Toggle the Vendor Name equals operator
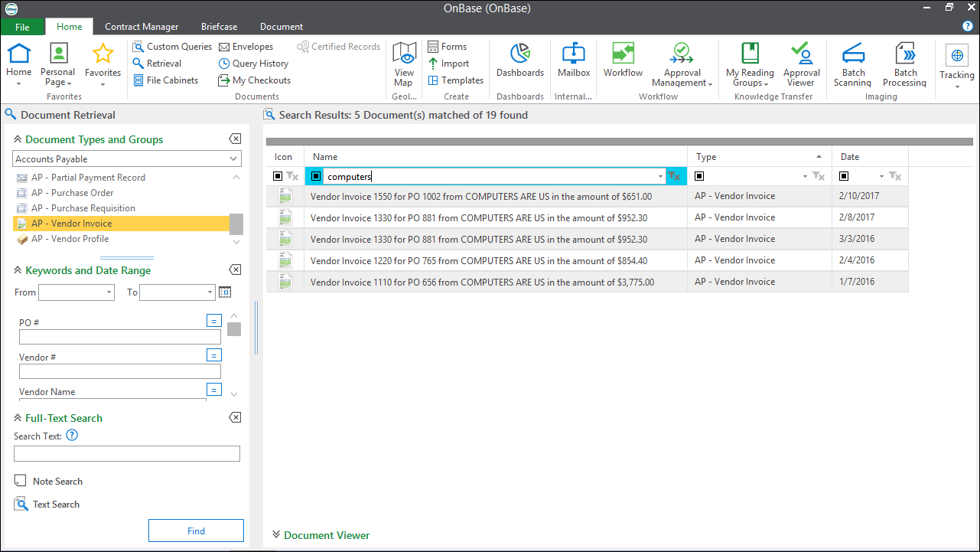 [x=214, y=390]
